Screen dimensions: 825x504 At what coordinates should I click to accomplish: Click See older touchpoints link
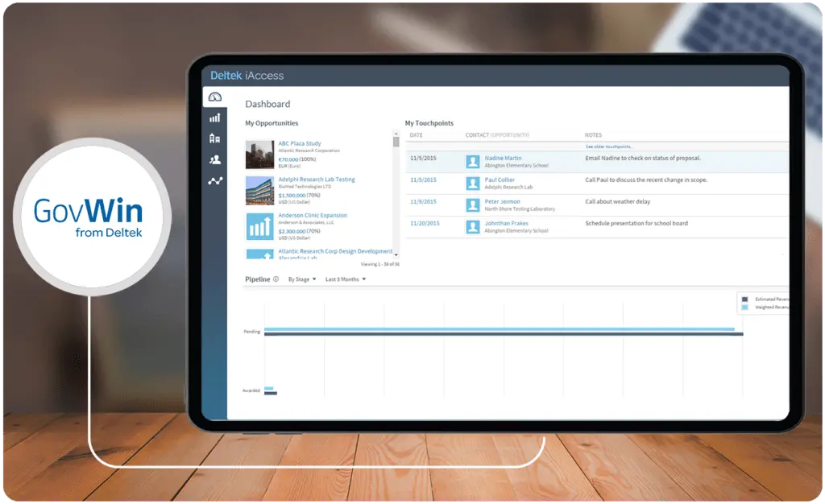tap(609, 147)
